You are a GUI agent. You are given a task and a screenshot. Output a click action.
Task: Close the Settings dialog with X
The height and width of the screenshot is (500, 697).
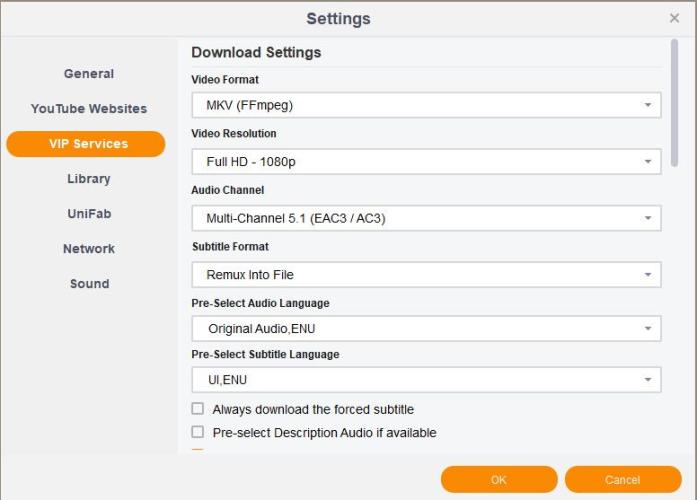coord(674,18)
